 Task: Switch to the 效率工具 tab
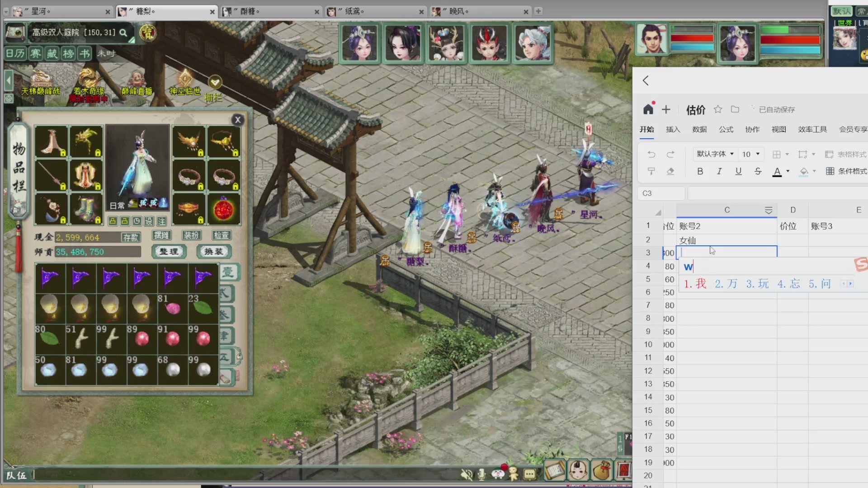(x=812, y=129)
